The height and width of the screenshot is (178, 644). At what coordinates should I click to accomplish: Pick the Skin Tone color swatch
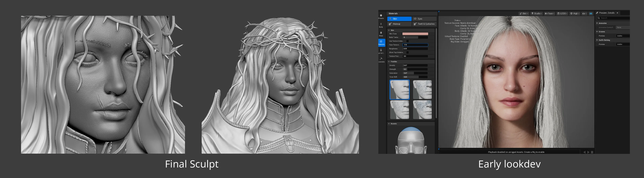(415, 34)
